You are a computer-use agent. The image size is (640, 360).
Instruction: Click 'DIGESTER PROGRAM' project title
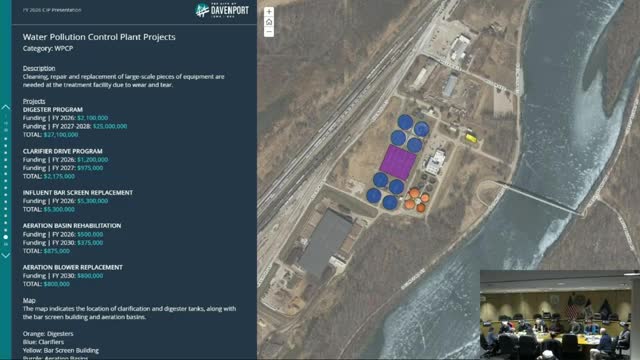point(53,109)
